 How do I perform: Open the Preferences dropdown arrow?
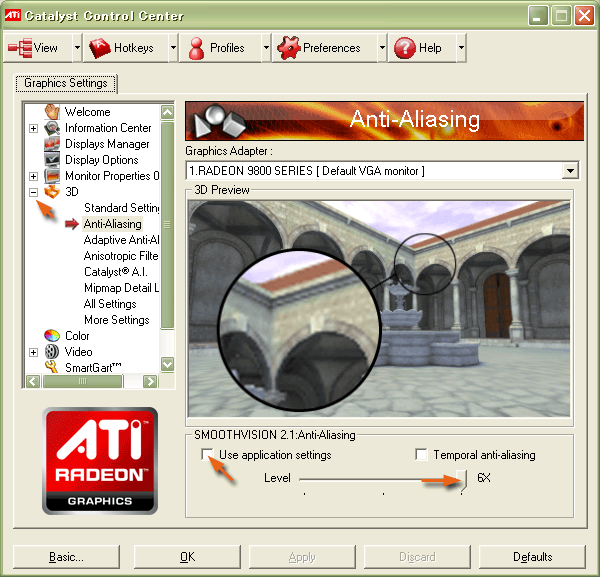(382, 48)
